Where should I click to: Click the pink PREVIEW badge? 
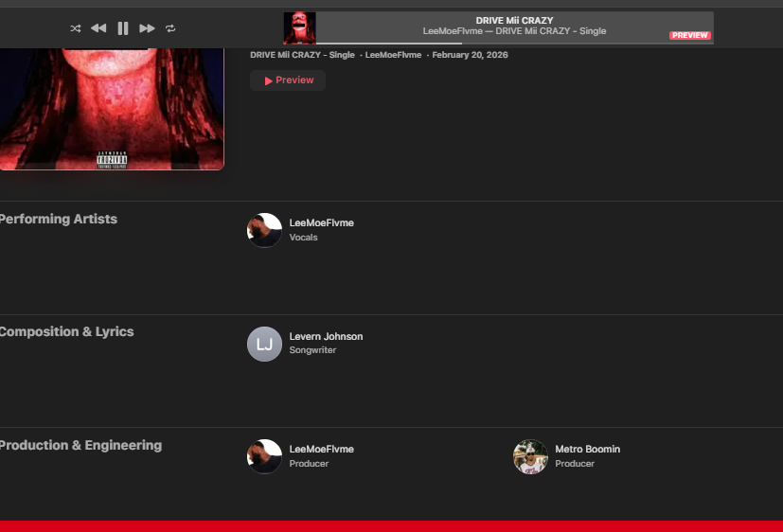(689, 35)
